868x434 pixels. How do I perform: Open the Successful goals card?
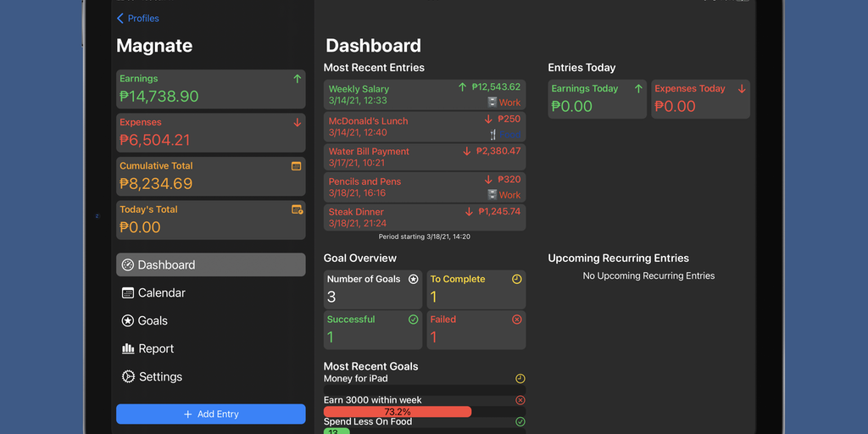coord(373,330)
